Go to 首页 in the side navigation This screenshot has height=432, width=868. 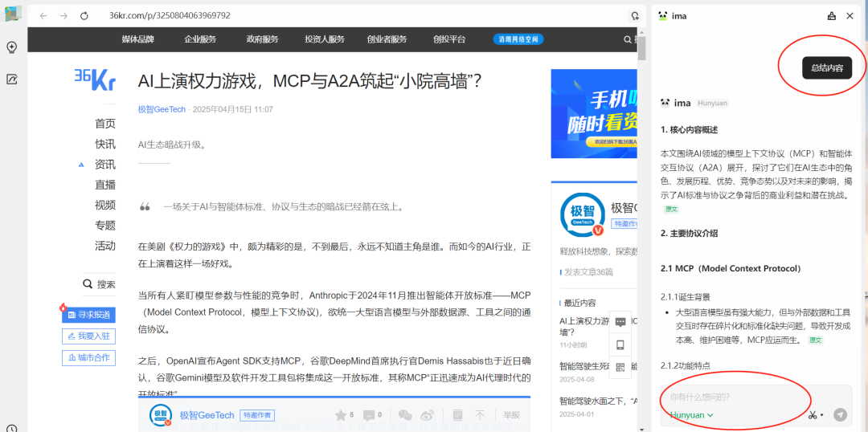click(105, 124)
